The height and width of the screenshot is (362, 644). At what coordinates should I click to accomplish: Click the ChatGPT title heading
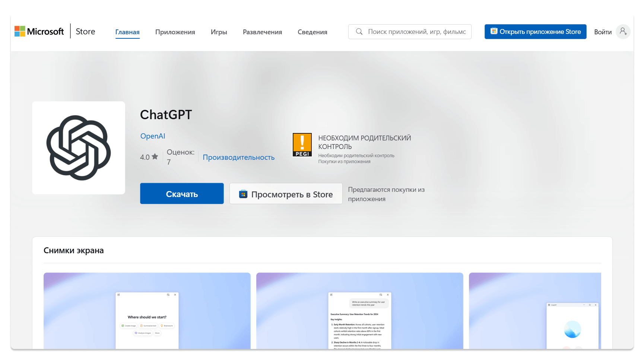point(166,115)
